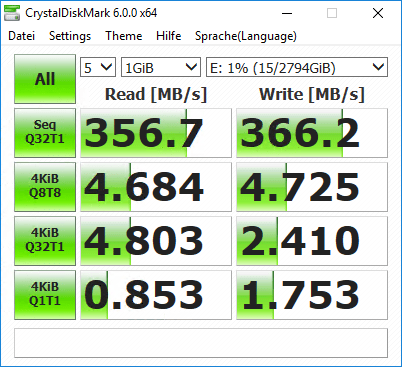Select the 4KiB Q1T1 read value 0.853

point(156,295)
